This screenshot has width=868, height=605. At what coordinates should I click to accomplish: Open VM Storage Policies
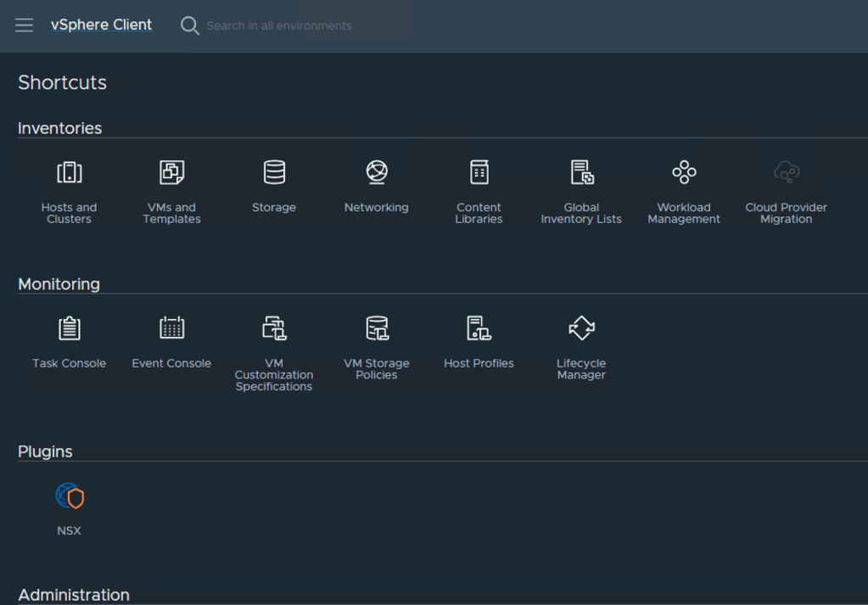click(377, 329)
